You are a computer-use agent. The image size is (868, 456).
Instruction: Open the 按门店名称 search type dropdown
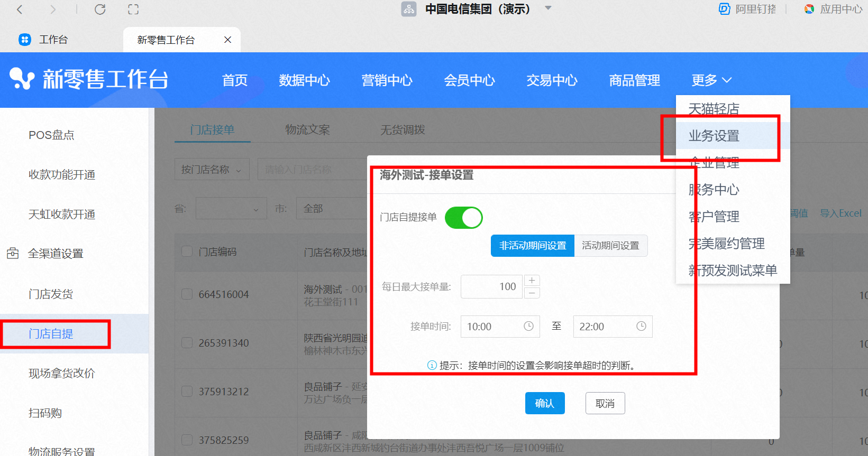[x=212, y=170]
